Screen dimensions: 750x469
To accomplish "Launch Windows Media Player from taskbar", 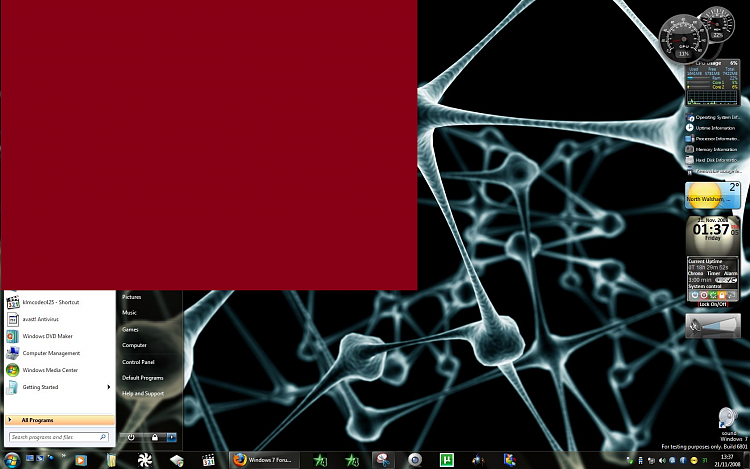I will point(80,460).
